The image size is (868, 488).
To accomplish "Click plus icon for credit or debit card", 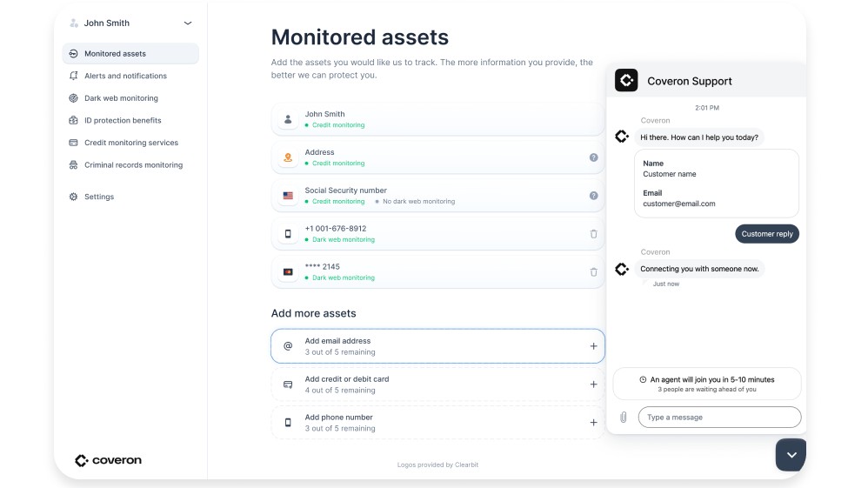I will tap(593, 384).
